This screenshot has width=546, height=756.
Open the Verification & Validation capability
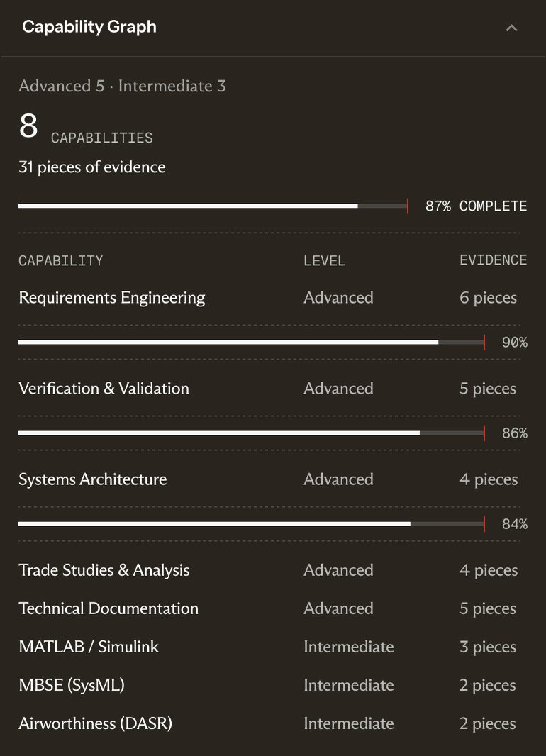273,388
